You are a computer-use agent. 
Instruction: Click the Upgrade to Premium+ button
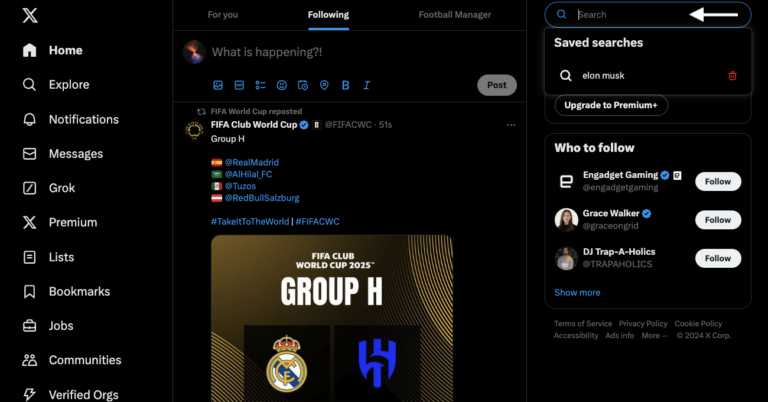611,105
